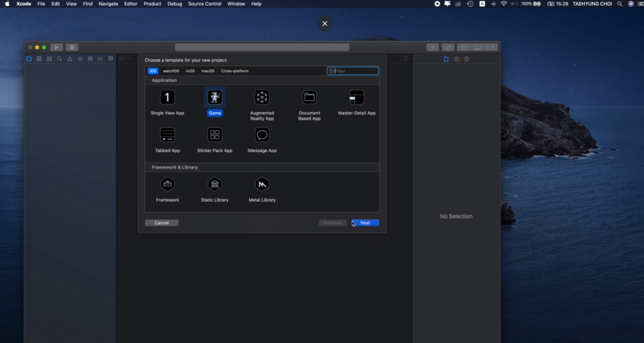Choose the Game template icon
Viewport: 644px width, 343px height.
pyautogui.click(x=215, y=97)
